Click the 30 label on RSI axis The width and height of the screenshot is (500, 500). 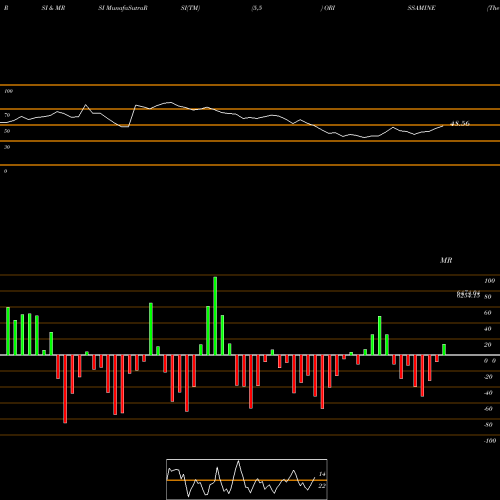[x=7, y=147]
